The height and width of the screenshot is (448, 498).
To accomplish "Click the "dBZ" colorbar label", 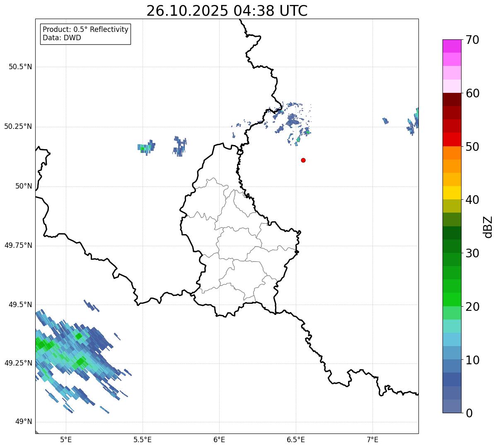I will pos(488,227).
